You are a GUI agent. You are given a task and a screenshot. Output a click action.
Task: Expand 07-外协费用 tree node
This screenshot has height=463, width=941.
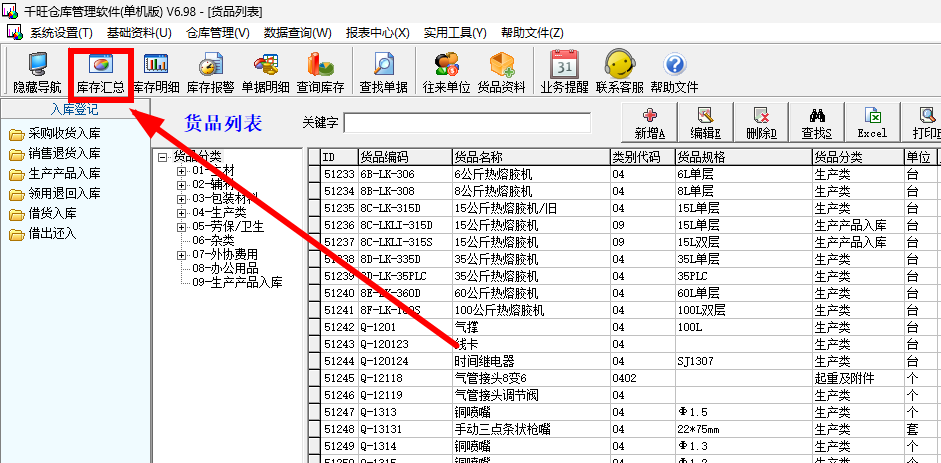tap(182, 255)
